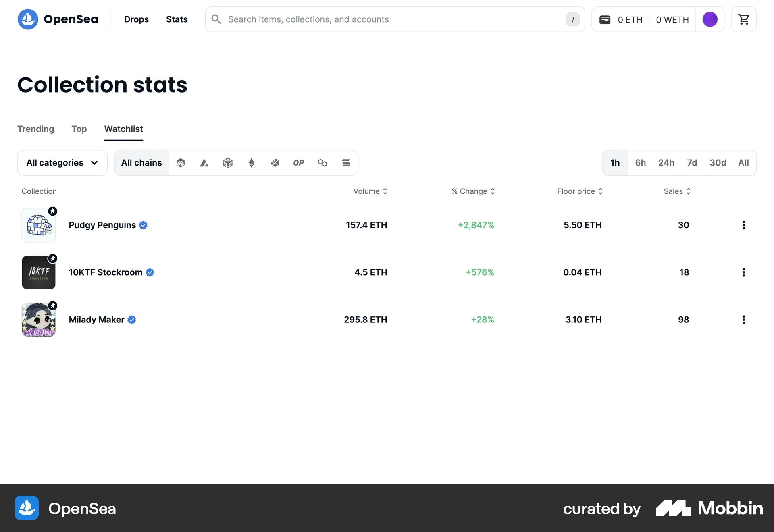Open the Drops menu in the navbar
Image resolution: width=774 pixels, height=532 pixels.
[x=136, y=19]
